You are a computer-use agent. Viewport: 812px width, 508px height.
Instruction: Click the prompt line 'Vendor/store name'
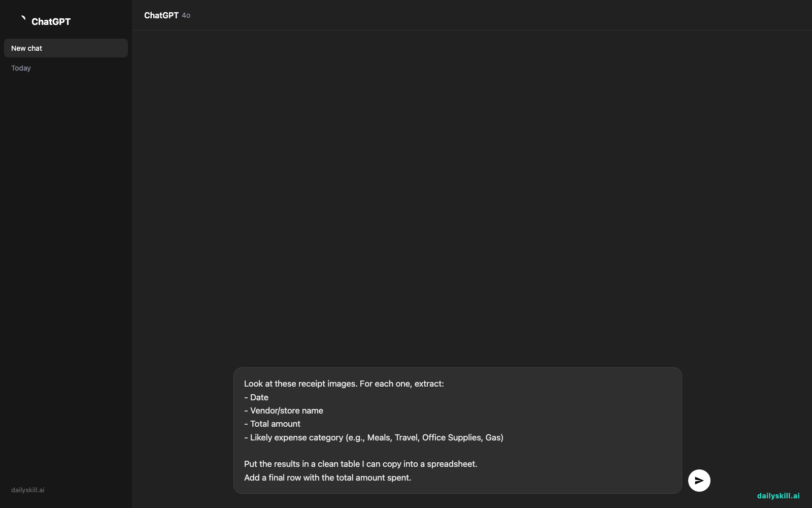tap(284, 410)
